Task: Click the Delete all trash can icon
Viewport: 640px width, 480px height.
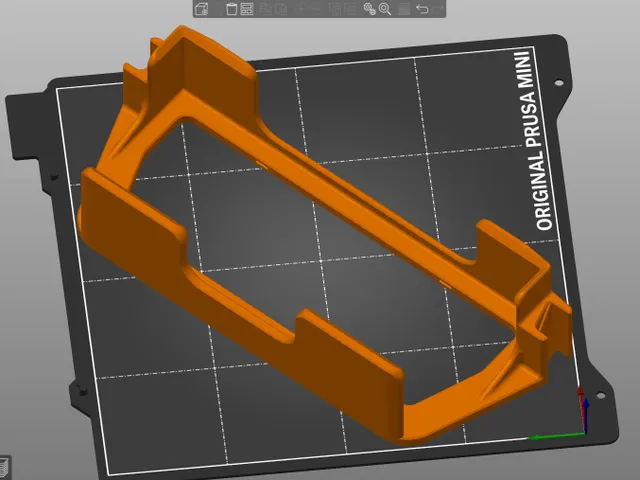Action: coord(232,9)
